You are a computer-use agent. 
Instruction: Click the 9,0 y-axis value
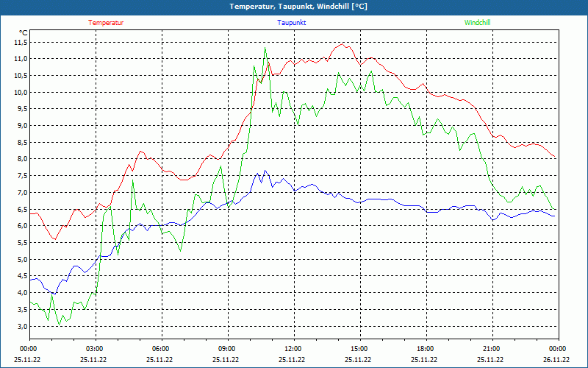point(22,125)
